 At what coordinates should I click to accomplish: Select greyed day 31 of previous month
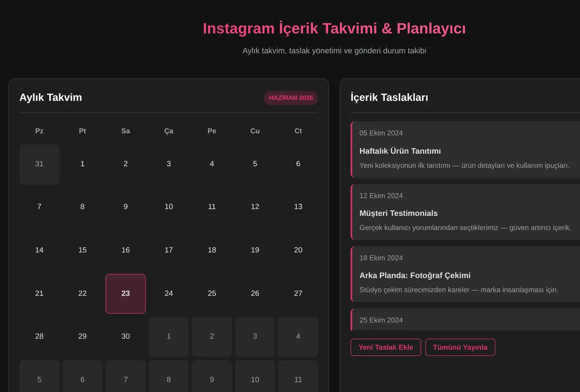point(39,164)
